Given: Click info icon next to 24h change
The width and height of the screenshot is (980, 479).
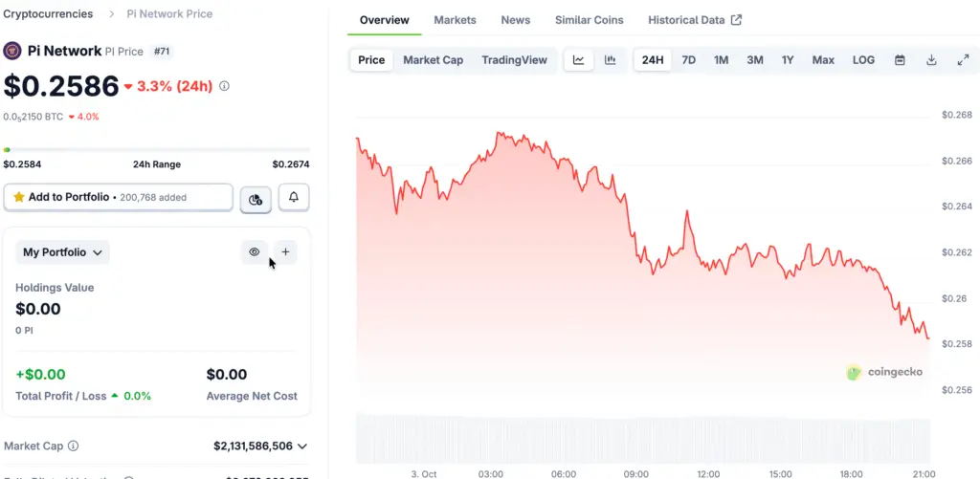Looking at the screenshot, I should coord(225,86).
